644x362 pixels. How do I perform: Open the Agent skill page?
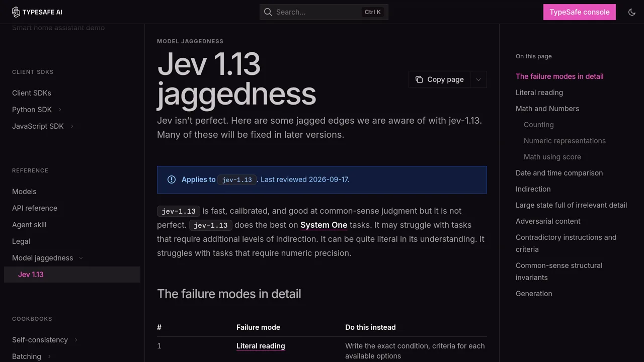(x=29, y=225)
